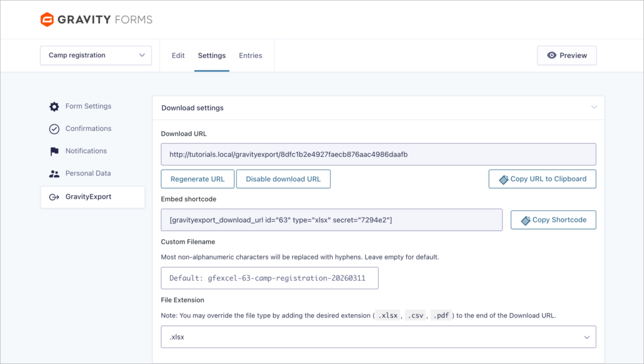644x364 pixels.
Task: Copy URL to Clipboard label
Action: (x=548, y=179)
